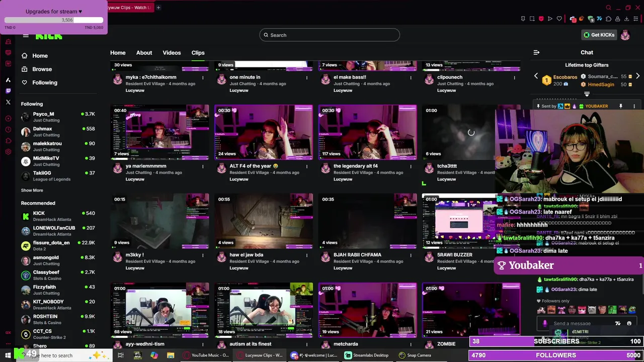The height and width of the screenshot is (362, 644).
Task: Open a new browser tab with plus
Action: (158, 8)
